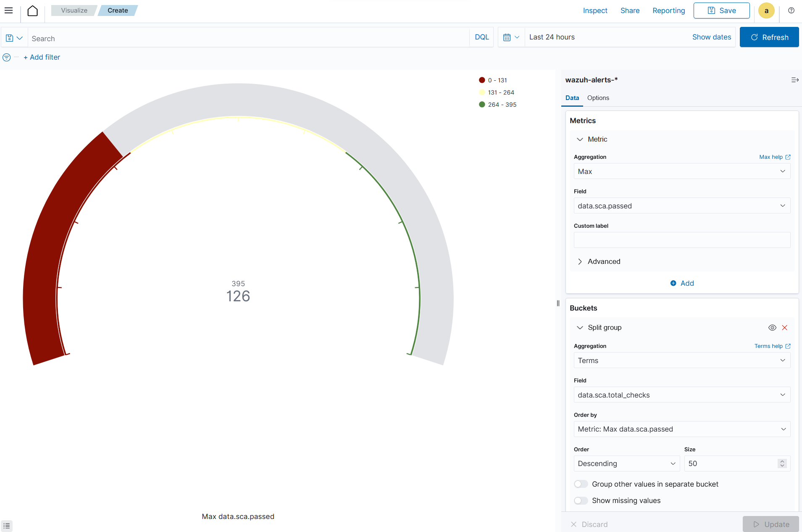Remove the Split group bucket

tap(784, 328)
